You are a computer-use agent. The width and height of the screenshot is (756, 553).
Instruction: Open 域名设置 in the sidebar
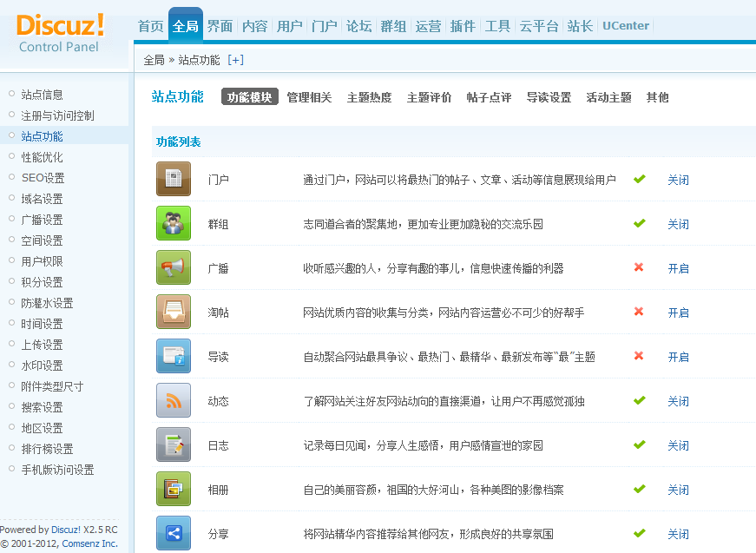click(x=42, y=199)
